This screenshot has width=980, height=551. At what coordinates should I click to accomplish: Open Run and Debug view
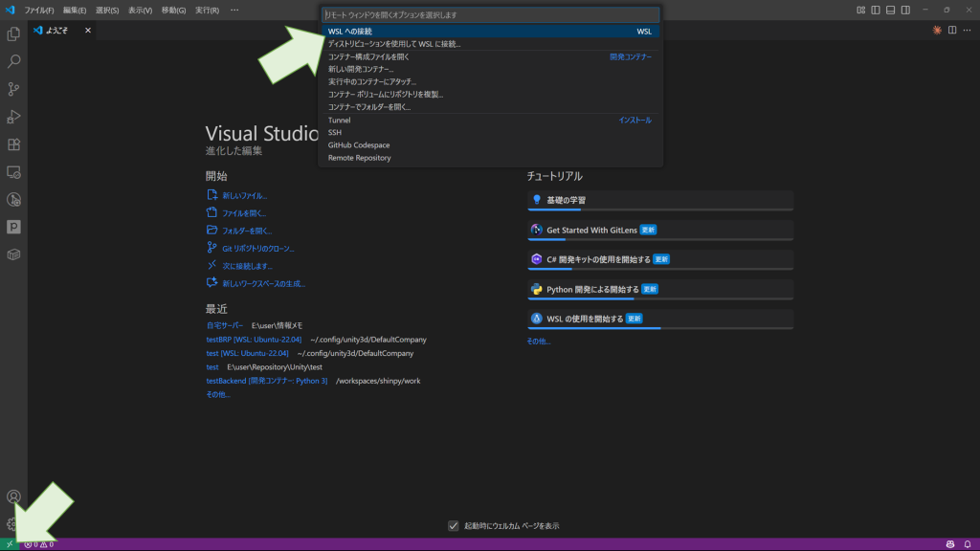coord(13,117)
